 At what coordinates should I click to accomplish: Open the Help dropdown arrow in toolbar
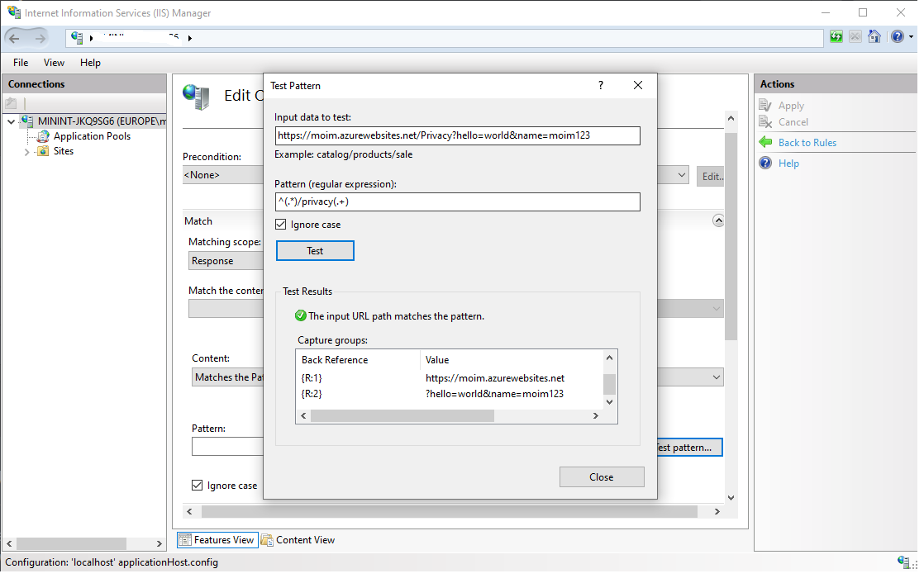[911, 37]
